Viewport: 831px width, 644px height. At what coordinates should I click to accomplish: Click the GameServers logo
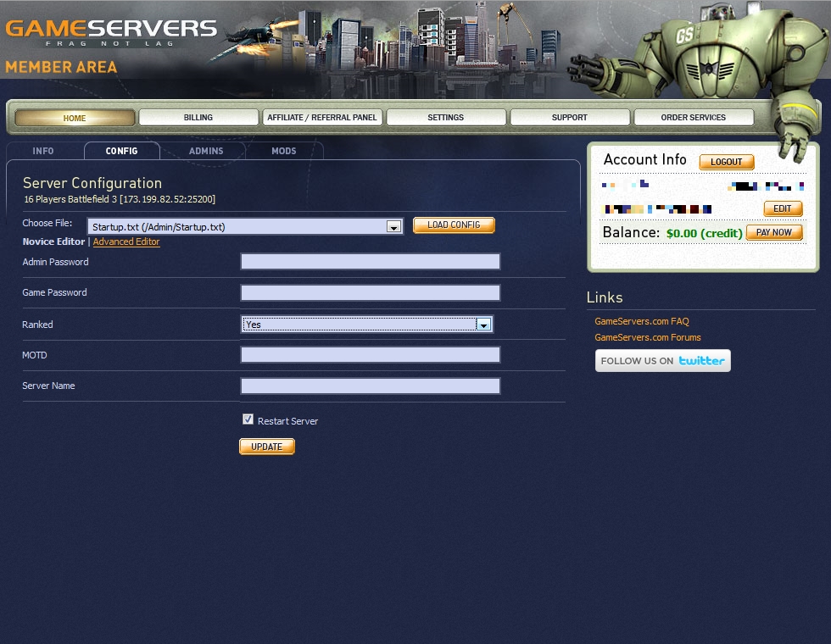111,32
